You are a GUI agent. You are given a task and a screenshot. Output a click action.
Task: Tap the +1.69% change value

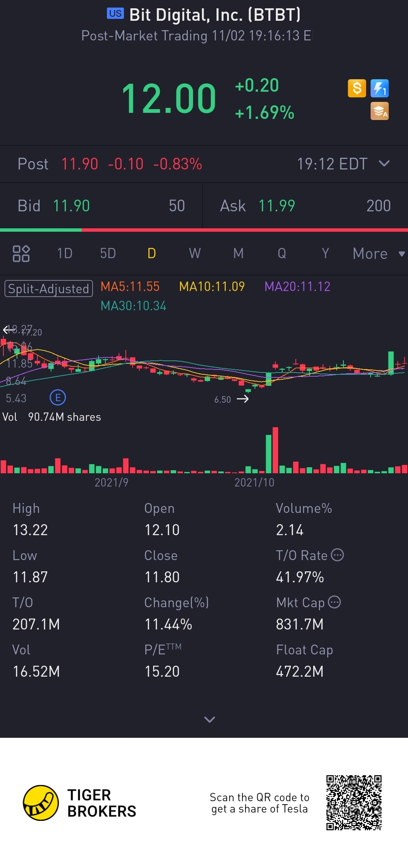(264, 112)
